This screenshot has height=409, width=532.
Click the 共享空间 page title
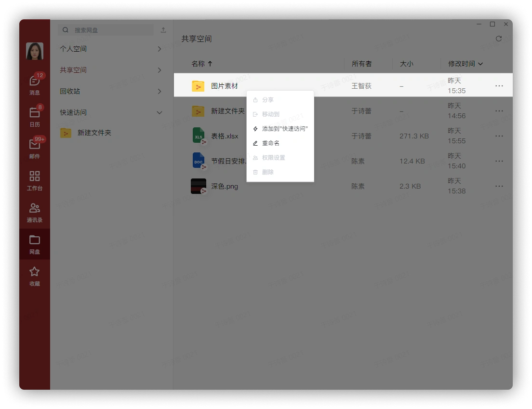click(x=197, y=39)
